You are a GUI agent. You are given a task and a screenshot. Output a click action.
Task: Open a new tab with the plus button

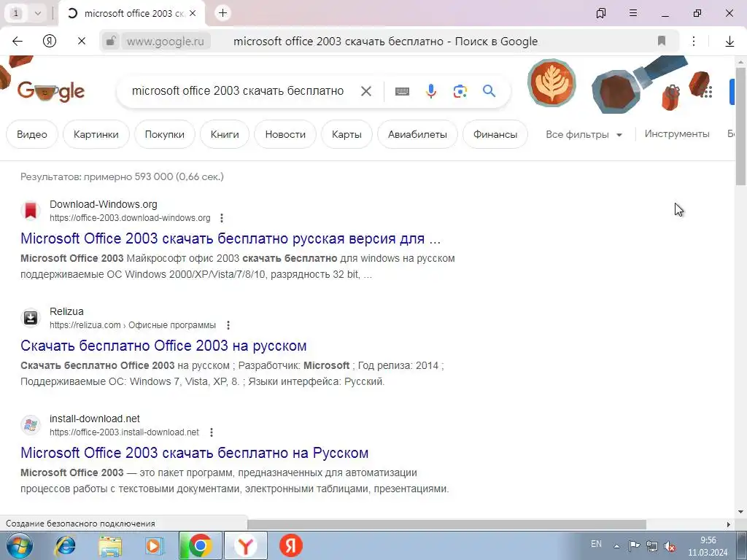point(222,13)
